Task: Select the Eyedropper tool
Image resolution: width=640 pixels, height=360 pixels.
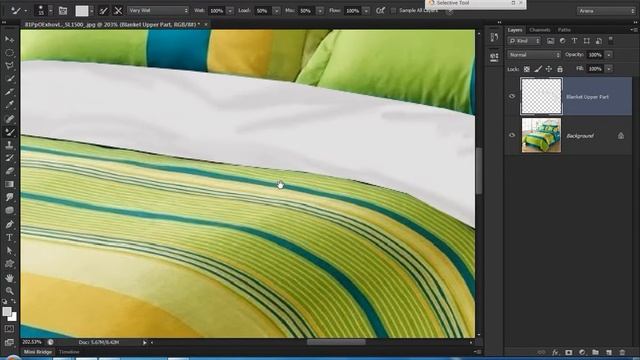Action: click(x=9, y=105)
